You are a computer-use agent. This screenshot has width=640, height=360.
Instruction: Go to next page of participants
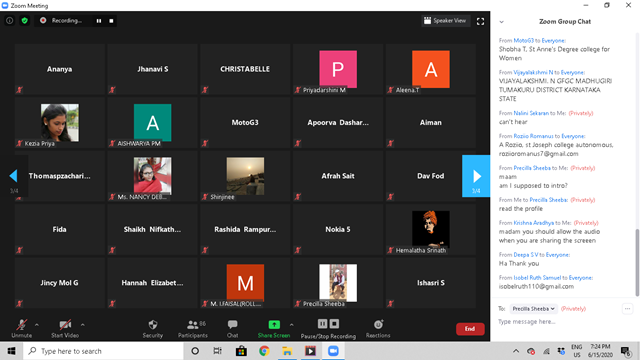pyautogui.click(x=476, y=176)
